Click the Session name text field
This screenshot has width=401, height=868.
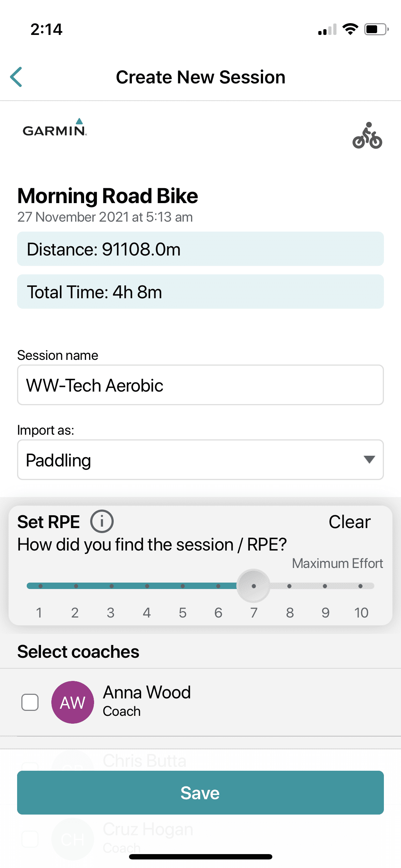[200, 385]
